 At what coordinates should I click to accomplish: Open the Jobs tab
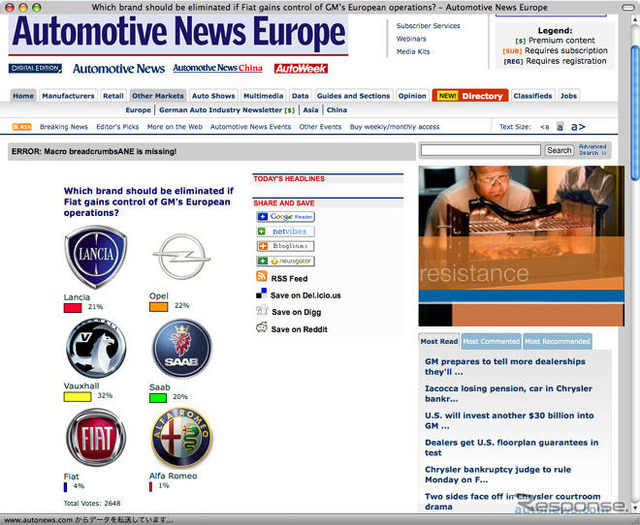(569, 96)
